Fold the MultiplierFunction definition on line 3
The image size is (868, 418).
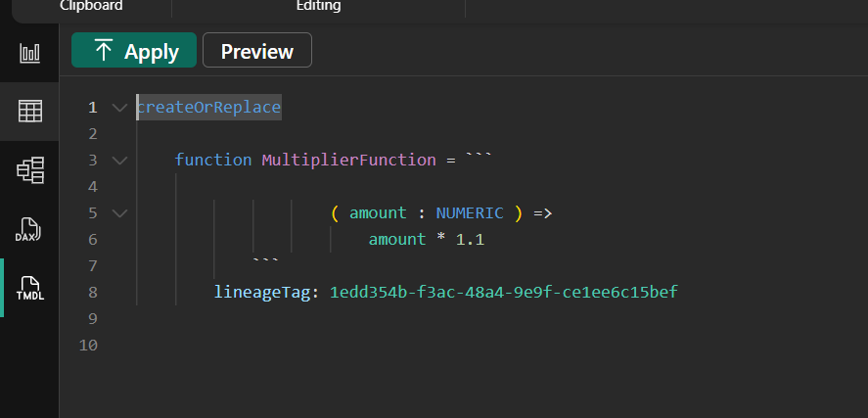(119, 160)
